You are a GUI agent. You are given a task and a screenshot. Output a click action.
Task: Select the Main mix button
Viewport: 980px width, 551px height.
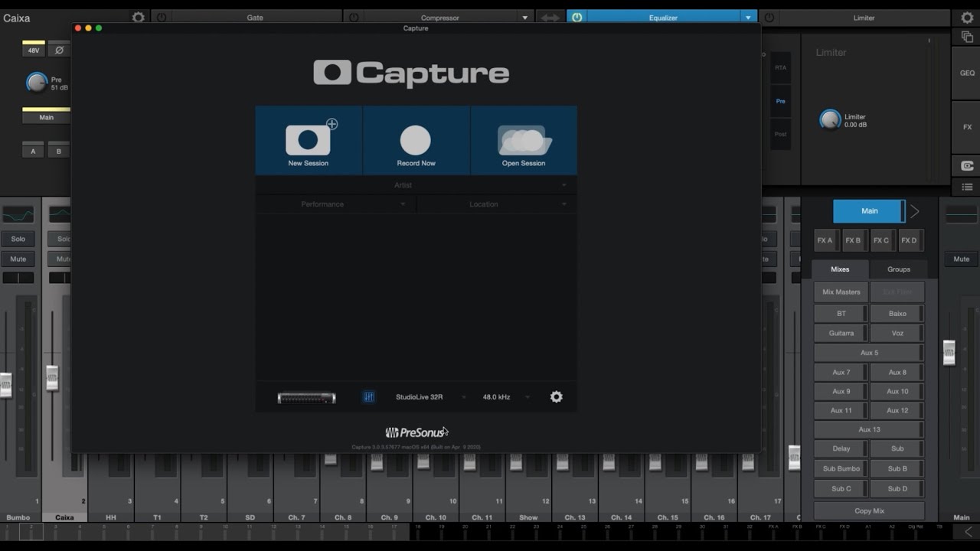[869, 211]
